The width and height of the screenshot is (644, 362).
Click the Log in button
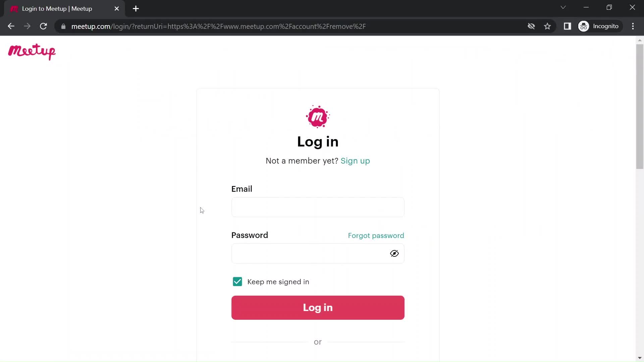[x=318, y=307]
